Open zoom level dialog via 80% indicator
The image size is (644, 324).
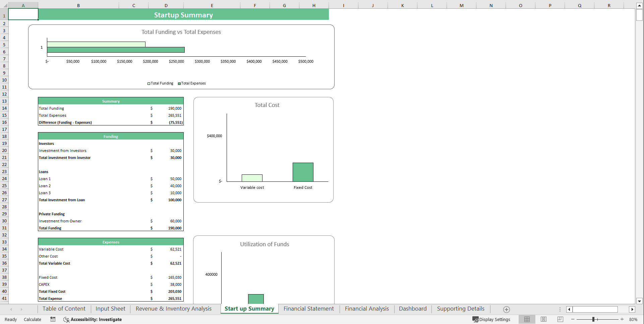634,319
